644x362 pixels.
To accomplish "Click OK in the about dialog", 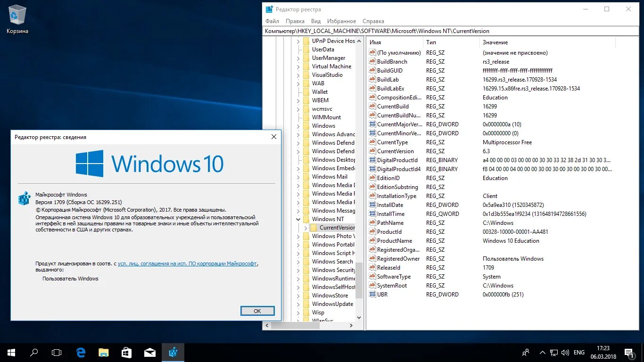I will (x=257, y=311).
